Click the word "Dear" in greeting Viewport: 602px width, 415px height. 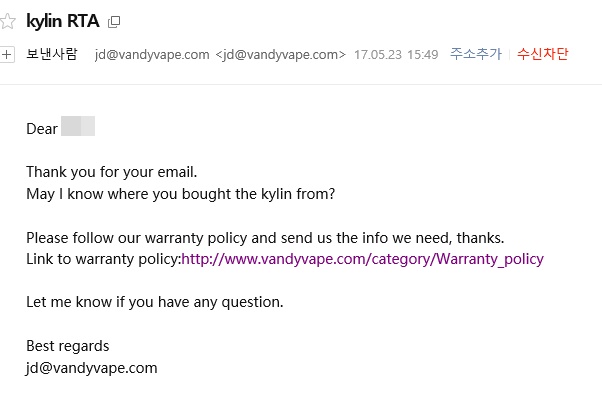pyautogui.click(x=42, y=129)
